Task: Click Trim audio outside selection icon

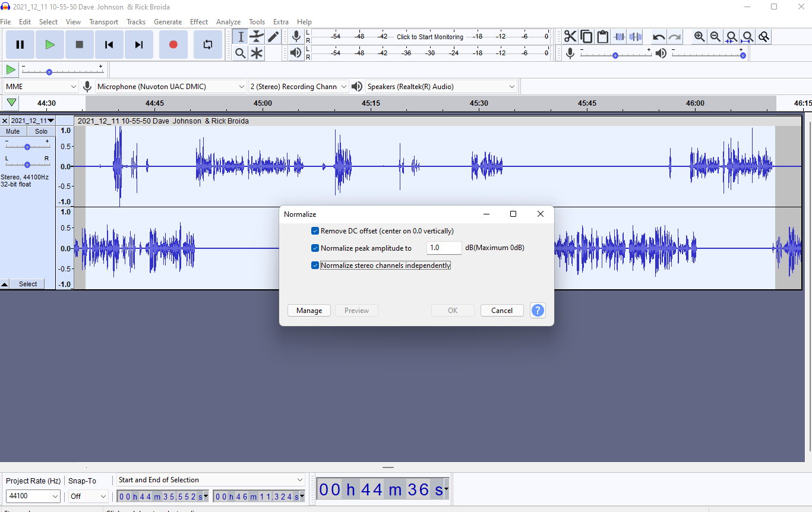Action: [x=620, y=37]
